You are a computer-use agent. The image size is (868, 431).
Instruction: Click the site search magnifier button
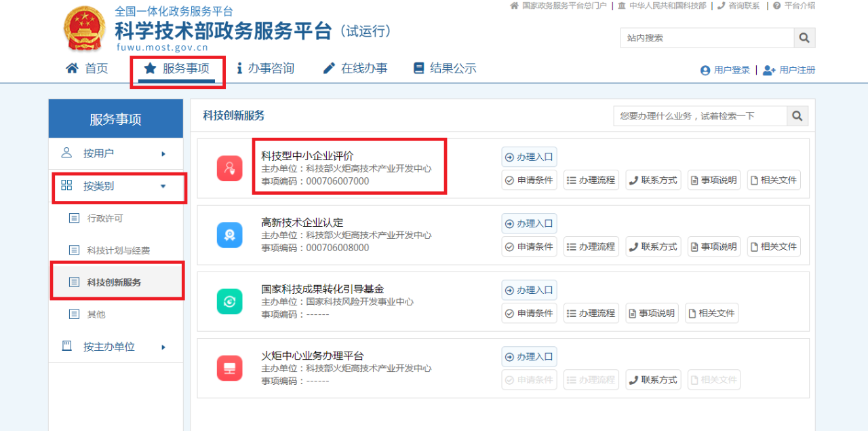(x=804, y=38)
